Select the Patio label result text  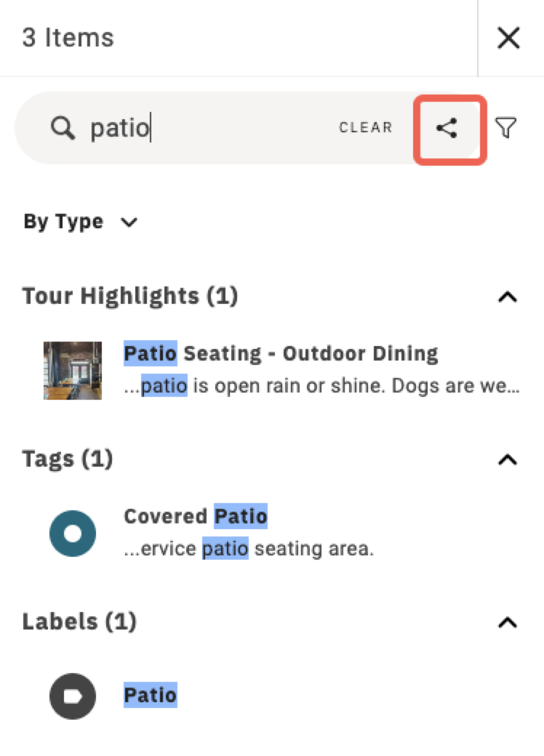point(151,695)
